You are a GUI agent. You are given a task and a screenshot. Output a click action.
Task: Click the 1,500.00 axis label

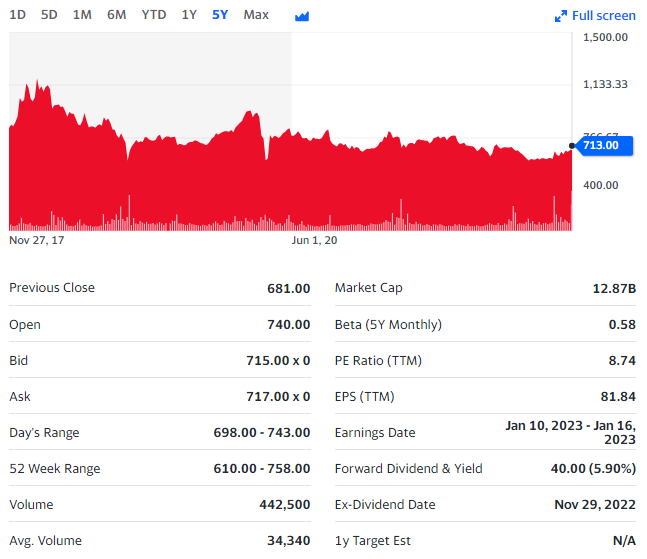(x=605, y=37)
